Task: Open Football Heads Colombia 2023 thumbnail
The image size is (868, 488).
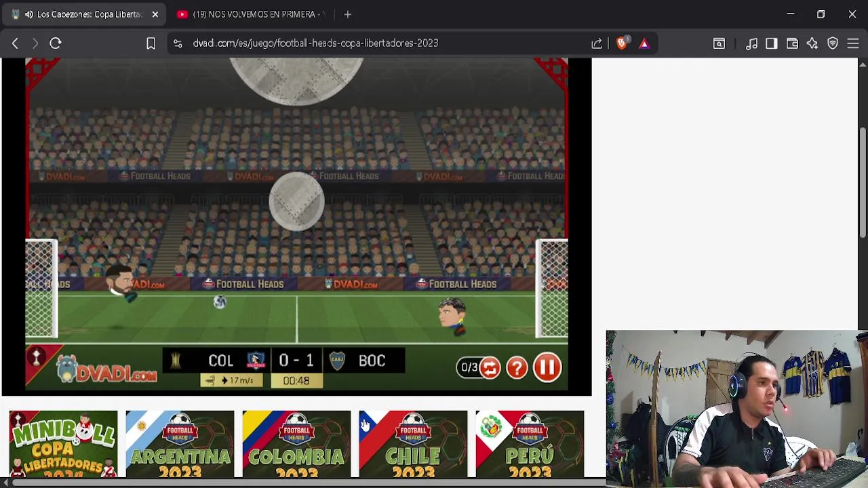Action: coord(296,444)
